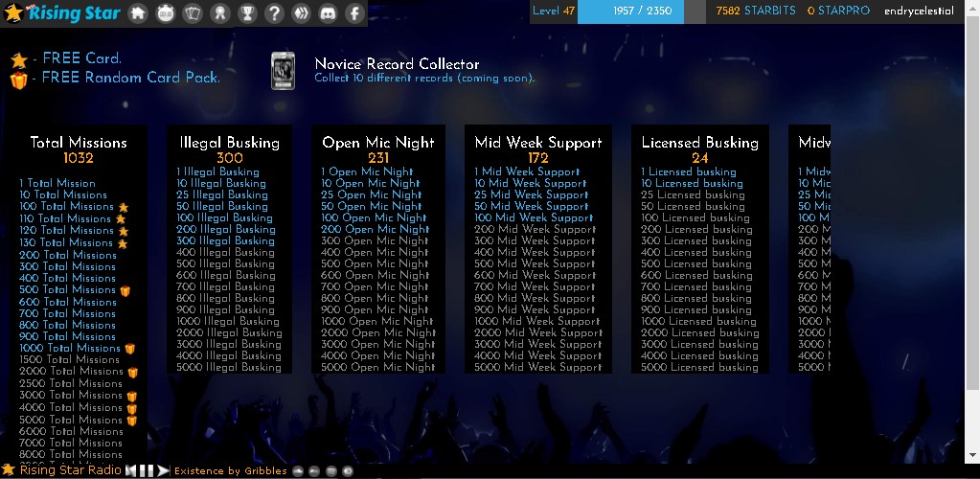Click the 0 STARPRO balance

(x=838, y=11)
